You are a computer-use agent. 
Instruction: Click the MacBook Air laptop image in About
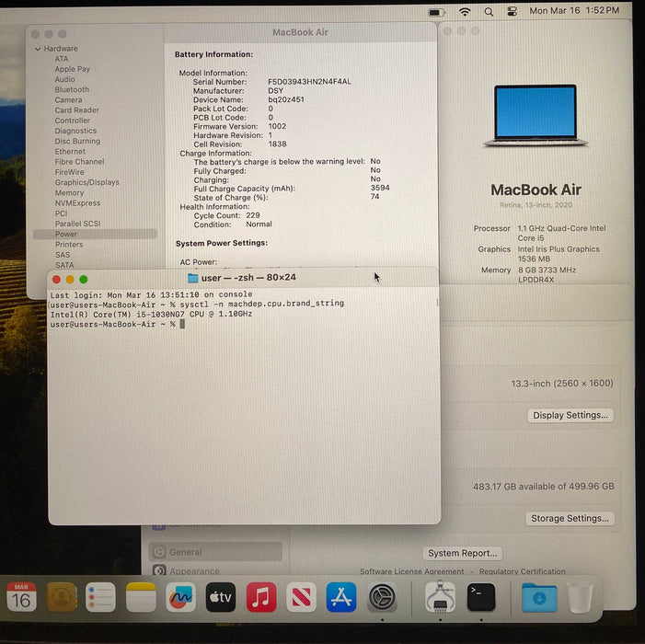click(536, 116)
